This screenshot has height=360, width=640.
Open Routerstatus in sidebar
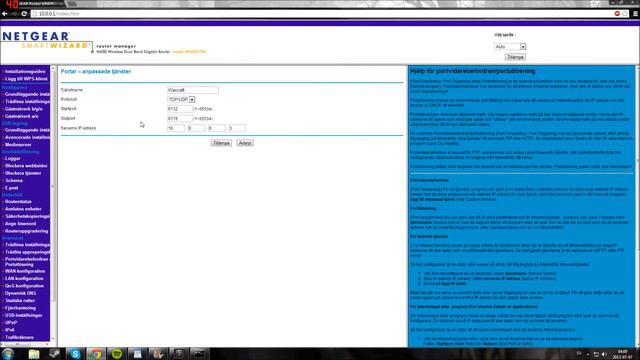(18, 202)
